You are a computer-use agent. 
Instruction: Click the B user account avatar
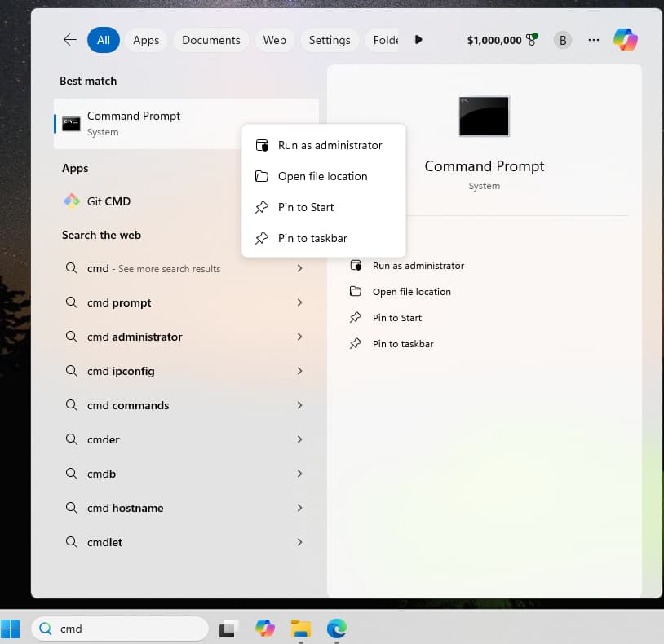563,40
